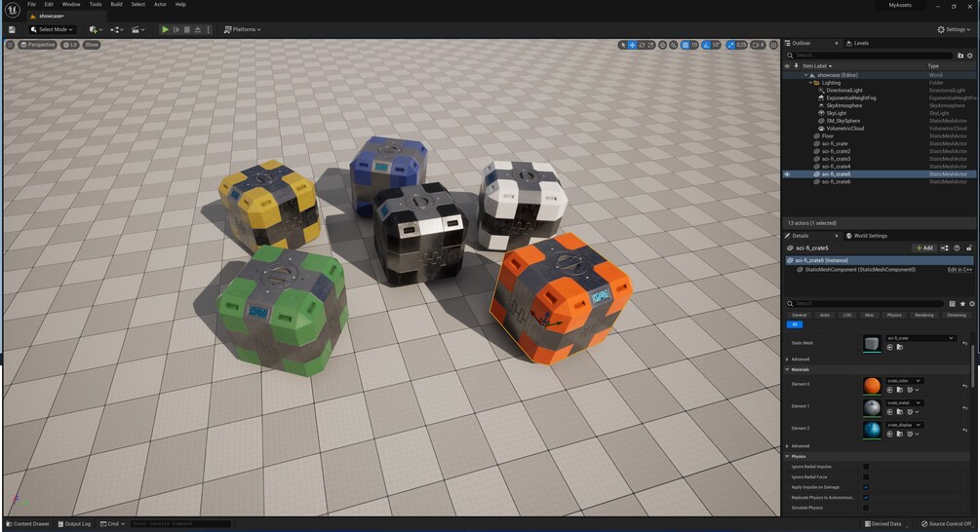Check Ignore Radial Impulse checkbox
Screen dimensions: 980x532
[x=866, y=467]
